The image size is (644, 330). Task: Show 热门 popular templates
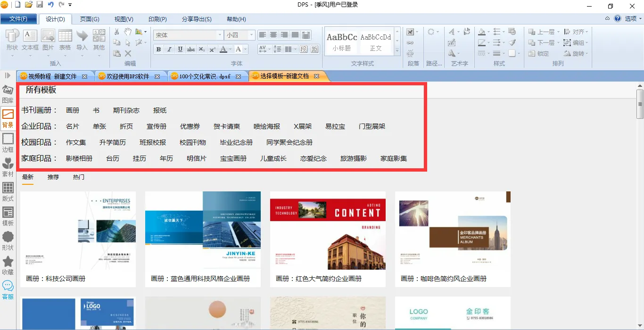pos(79,177)
